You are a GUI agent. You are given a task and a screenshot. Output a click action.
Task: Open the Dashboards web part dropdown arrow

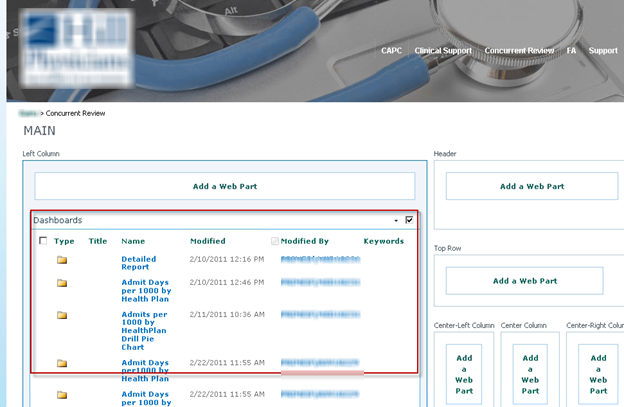395,220
